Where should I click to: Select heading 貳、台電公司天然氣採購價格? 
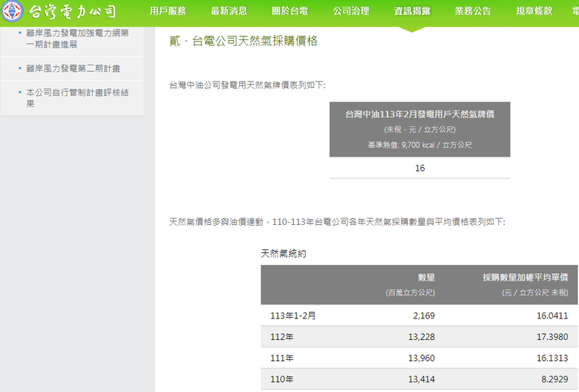pos(243,41)
